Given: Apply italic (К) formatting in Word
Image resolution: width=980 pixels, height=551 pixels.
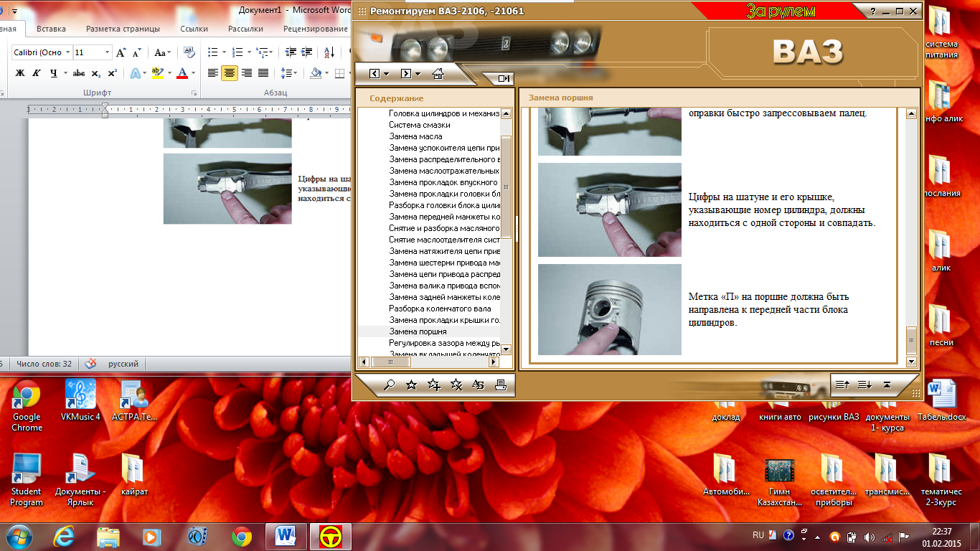Looking at the screenshot, I should 36,73.
